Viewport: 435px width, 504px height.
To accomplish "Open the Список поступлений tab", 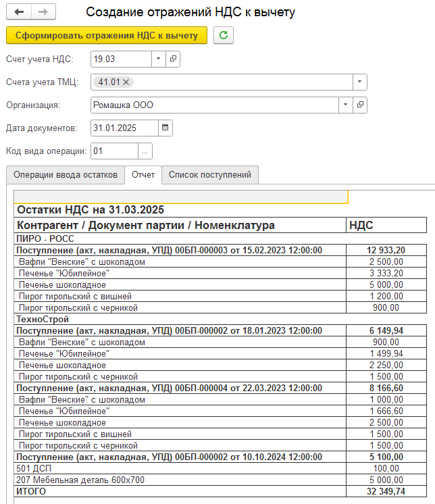I will tap(210, 175).
